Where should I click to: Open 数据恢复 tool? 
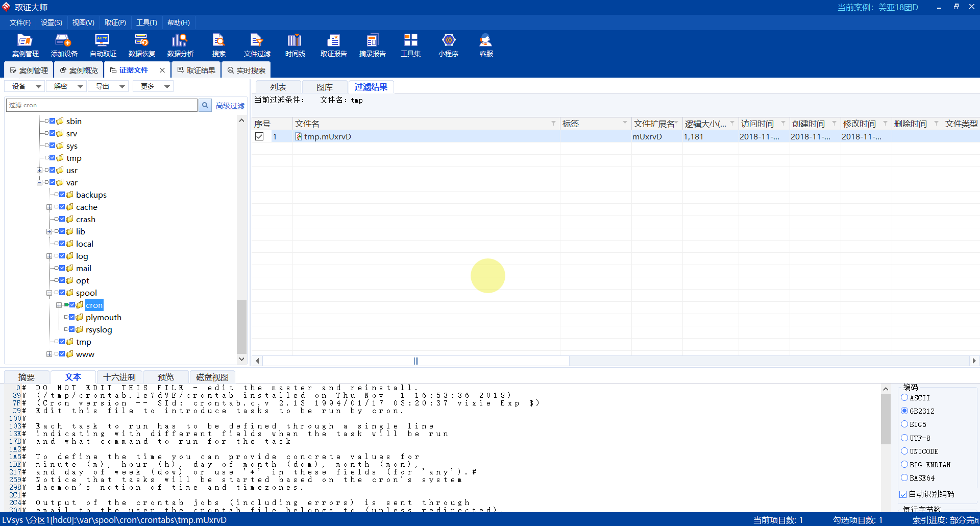tap(141, 45)
